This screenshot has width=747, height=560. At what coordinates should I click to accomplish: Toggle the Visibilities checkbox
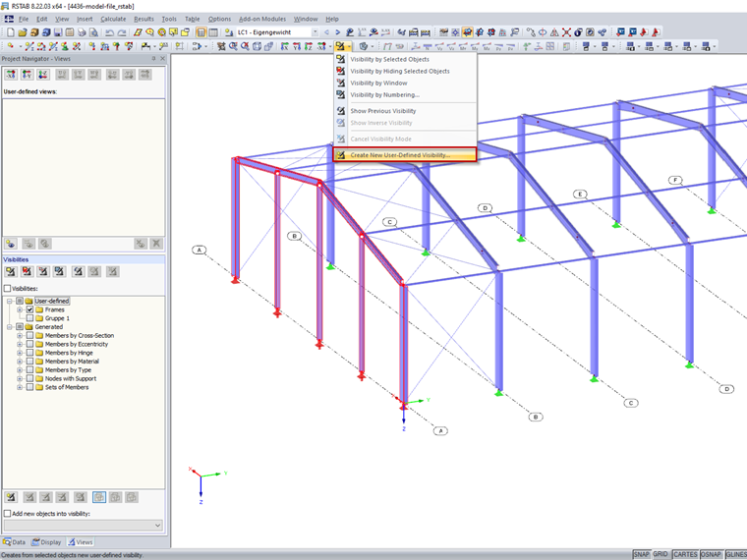[x=7, y=289]
